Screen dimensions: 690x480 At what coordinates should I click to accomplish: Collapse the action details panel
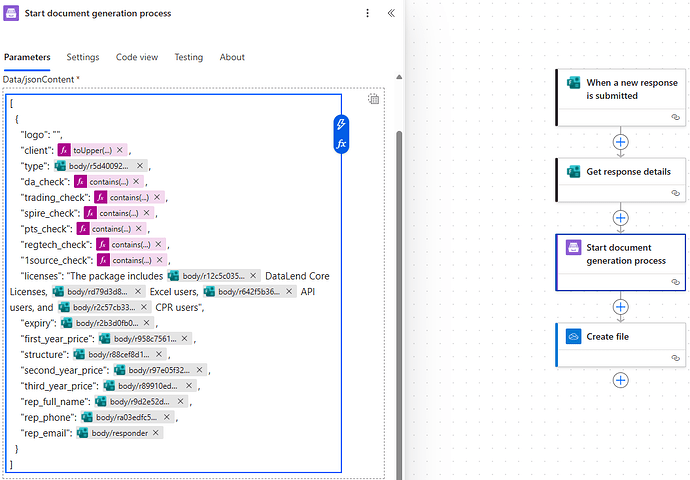coord(391,14)
